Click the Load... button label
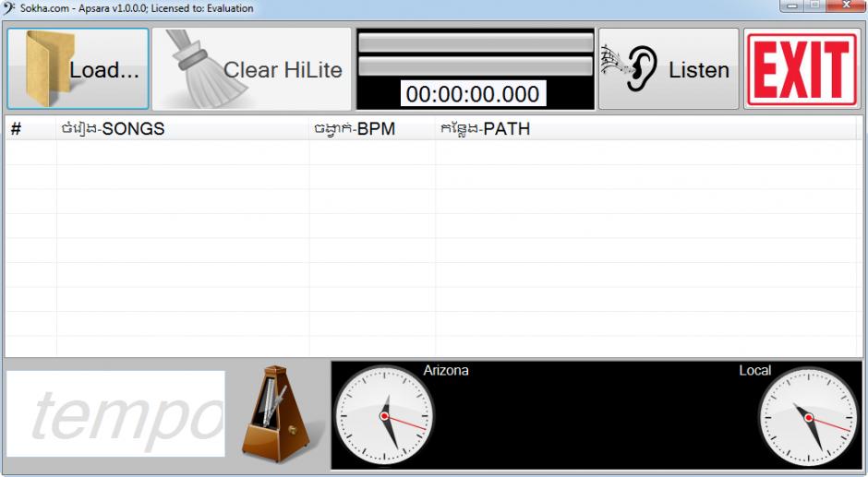 104,70
